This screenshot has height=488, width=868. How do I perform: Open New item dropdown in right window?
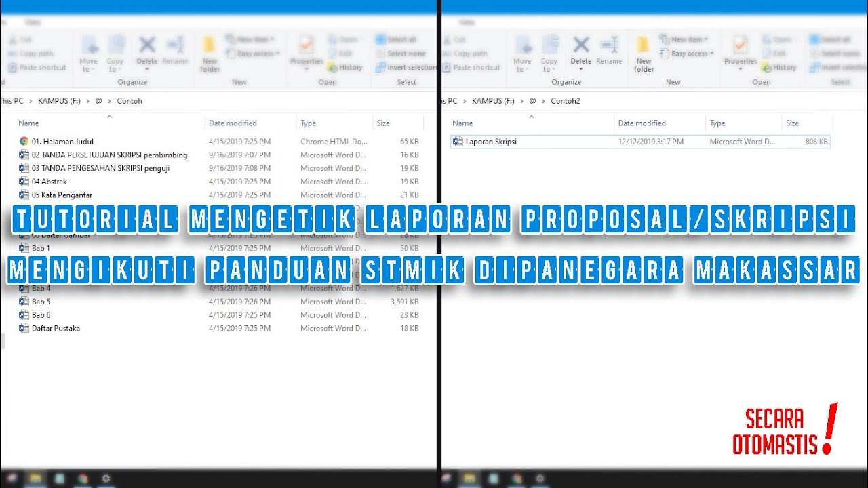click(x=685, y=39)
